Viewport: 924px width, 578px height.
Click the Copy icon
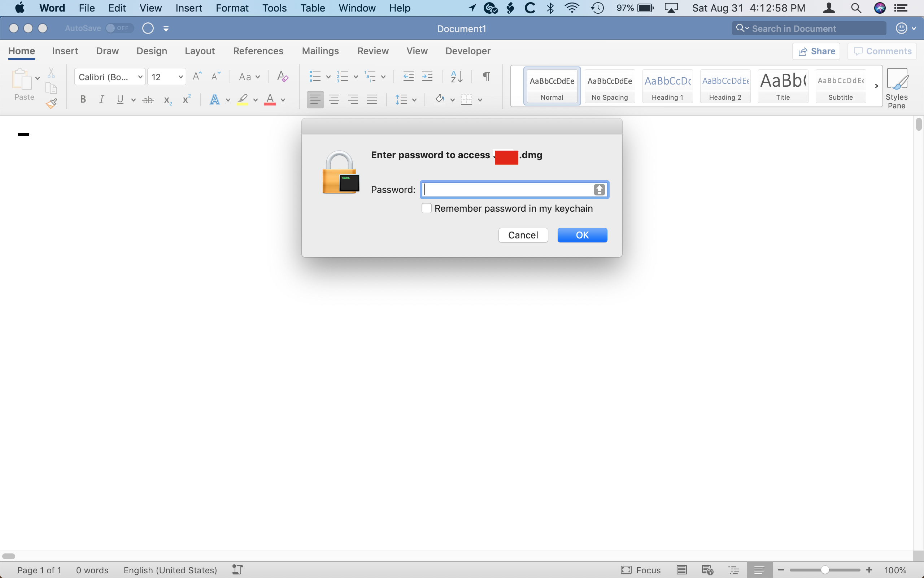pyautogui.click(x=51, y=88)
